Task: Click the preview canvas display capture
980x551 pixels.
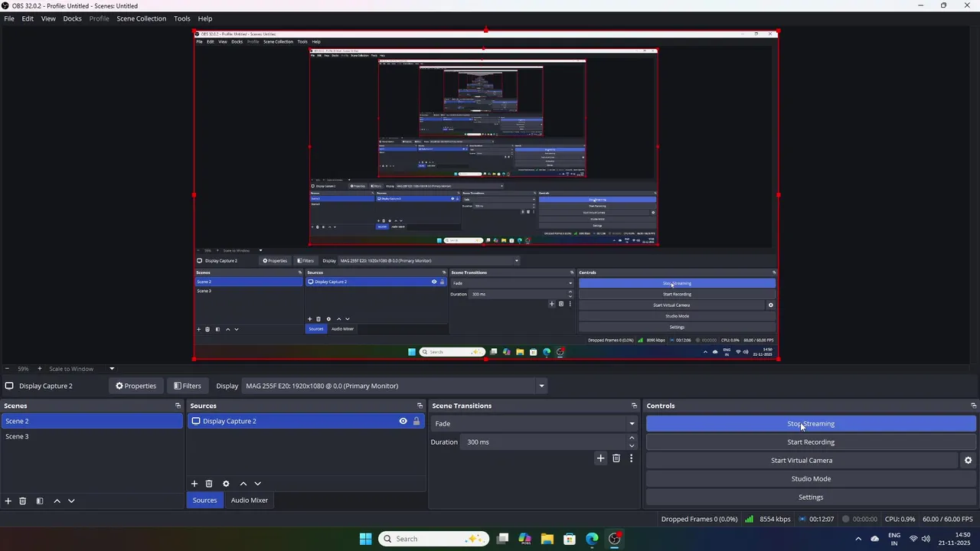Action: coord(486,195)
